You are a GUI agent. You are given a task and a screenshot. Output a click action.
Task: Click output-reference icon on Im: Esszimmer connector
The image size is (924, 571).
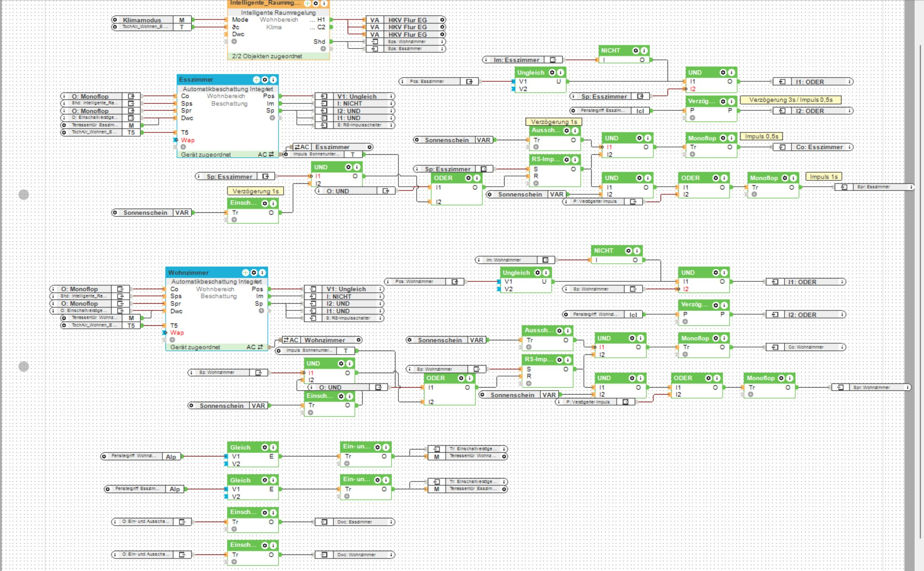click(x=553, y=60)
